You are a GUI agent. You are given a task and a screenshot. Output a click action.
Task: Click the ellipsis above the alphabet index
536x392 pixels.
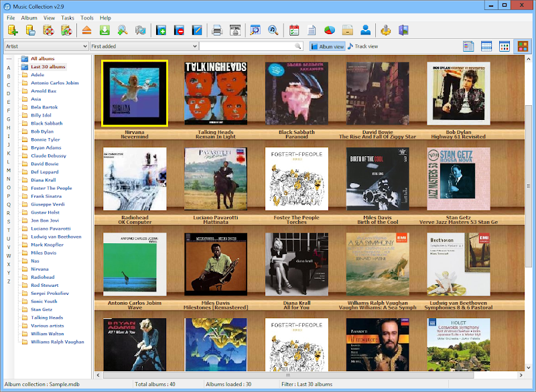[x=9, y=59]
